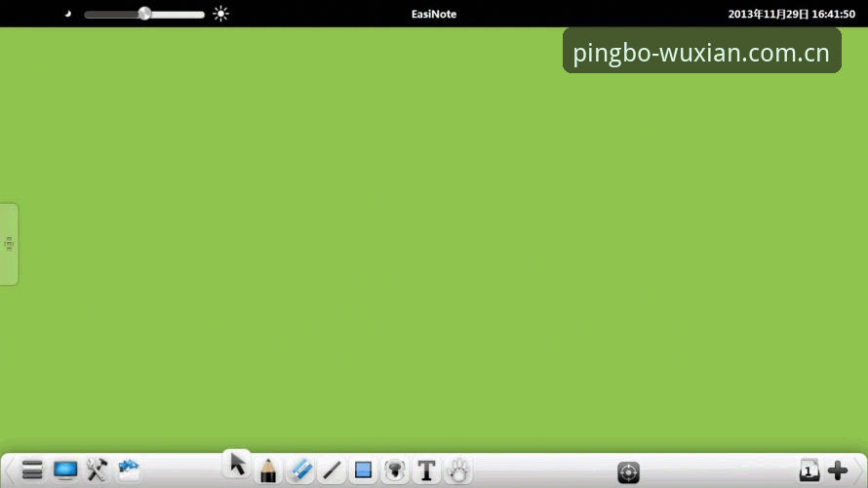Add a new page with plus button
868x488 pixels.
[838, 470]
